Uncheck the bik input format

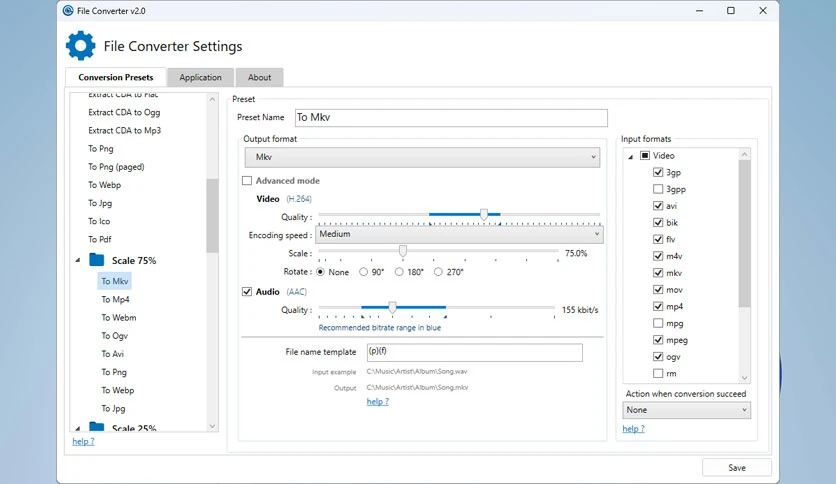[x=658, y=222]
